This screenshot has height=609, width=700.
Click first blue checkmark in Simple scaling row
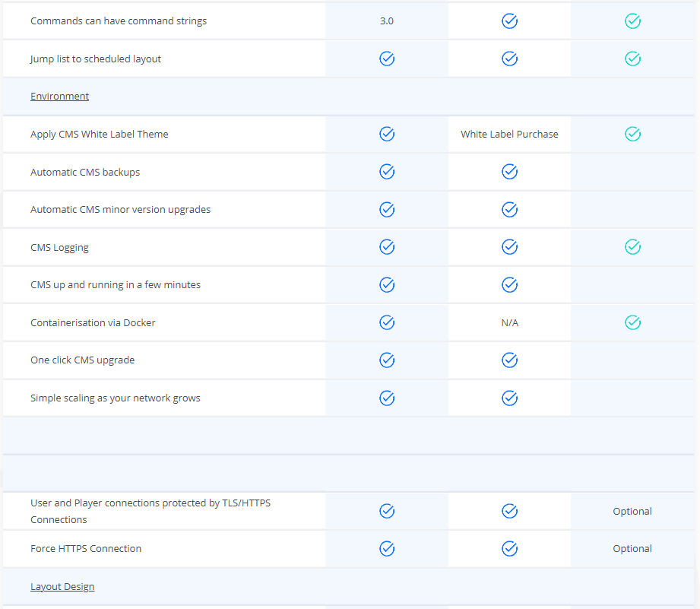[x=387, y=398]
